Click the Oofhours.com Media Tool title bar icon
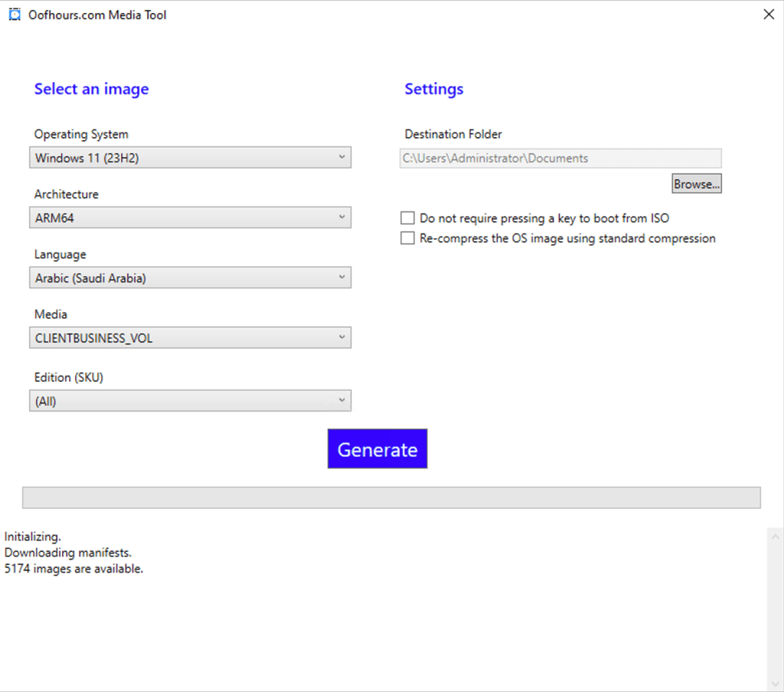Viewport: 784px width, 692px height. (13, 14)
